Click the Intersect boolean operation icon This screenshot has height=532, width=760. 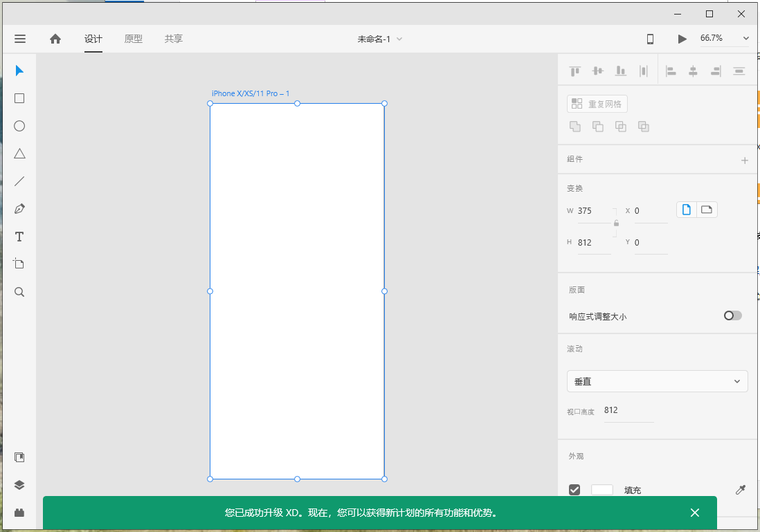pyautogui.click(x=620, y=127)
